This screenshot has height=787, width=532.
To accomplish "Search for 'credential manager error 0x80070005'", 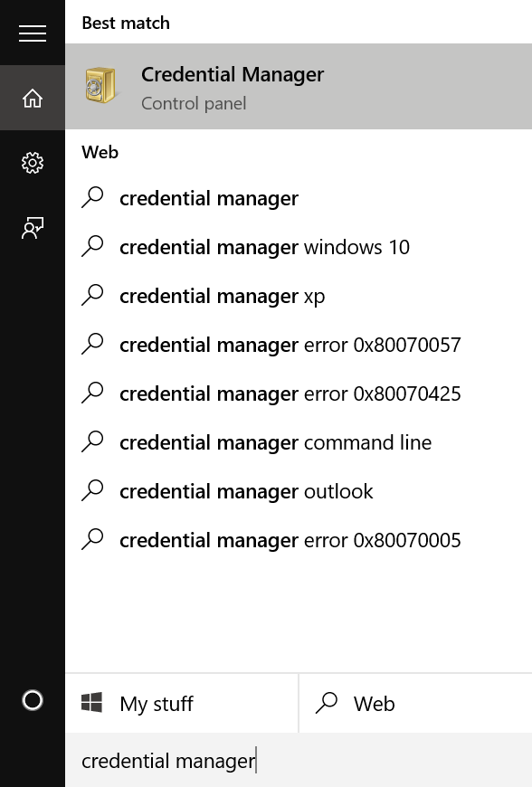I will pyautogui.click(x=290, y=539).
